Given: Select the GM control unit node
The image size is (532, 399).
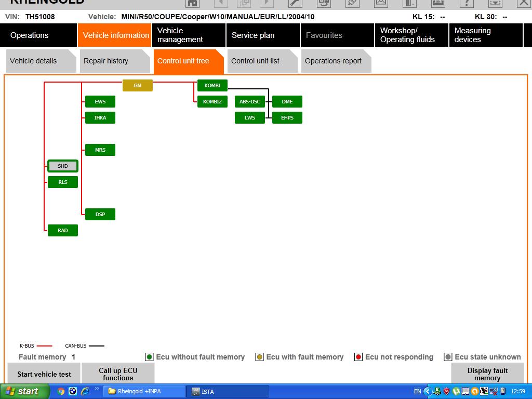Looking at the screenshot, I should click(138, 86).
